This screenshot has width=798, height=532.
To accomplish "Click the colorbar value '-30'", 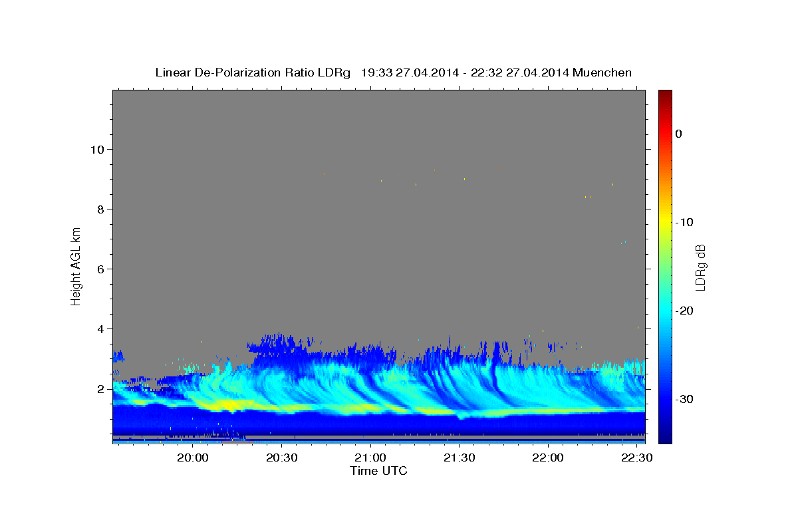I will [684, 399].
